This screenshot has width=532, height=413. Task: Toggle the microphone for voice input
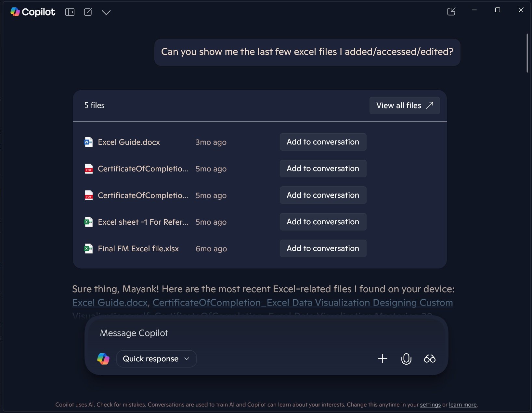pos(406,359)
